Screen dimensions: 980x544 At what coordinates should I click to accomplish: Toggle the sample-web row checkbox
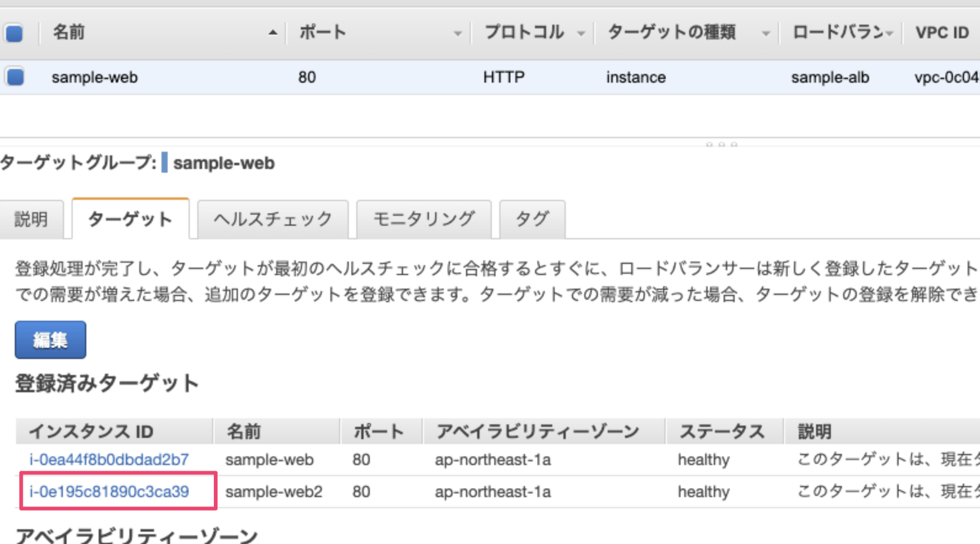(x=15, y=77)
